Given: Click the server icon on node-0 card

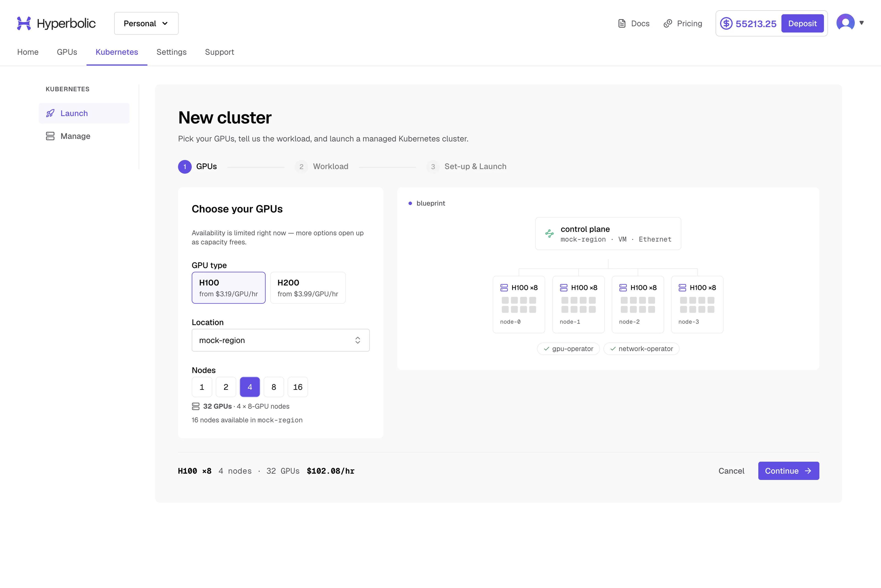Looking at the screenshot, I should (x=504, y=288).
